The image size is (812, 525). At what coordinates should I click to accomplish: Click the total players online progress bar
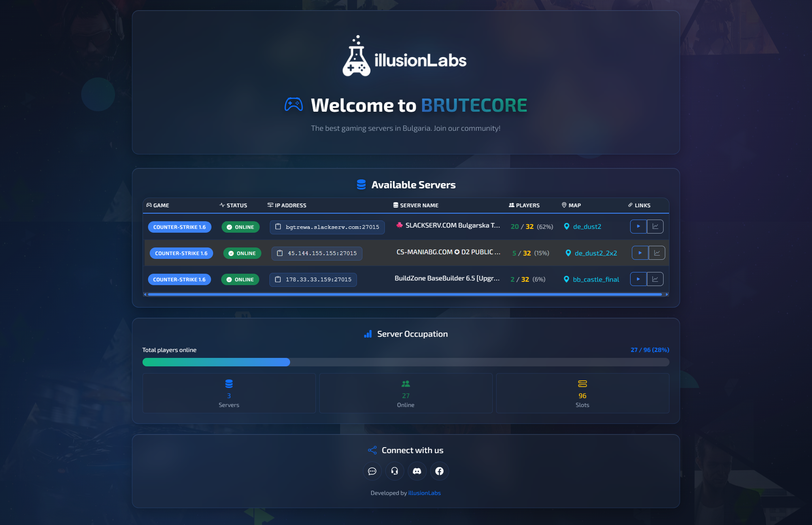click(x=406, y=362)
